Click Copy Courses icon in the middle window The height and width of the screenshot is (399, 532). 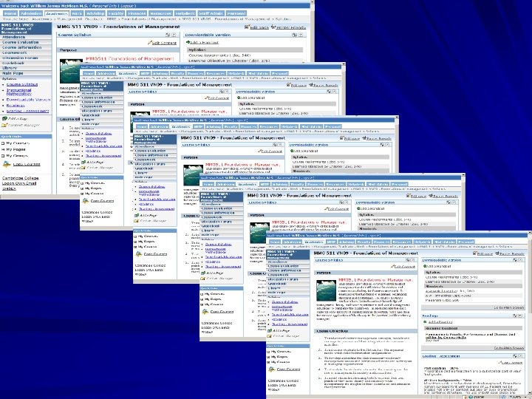tap(138, 253)
